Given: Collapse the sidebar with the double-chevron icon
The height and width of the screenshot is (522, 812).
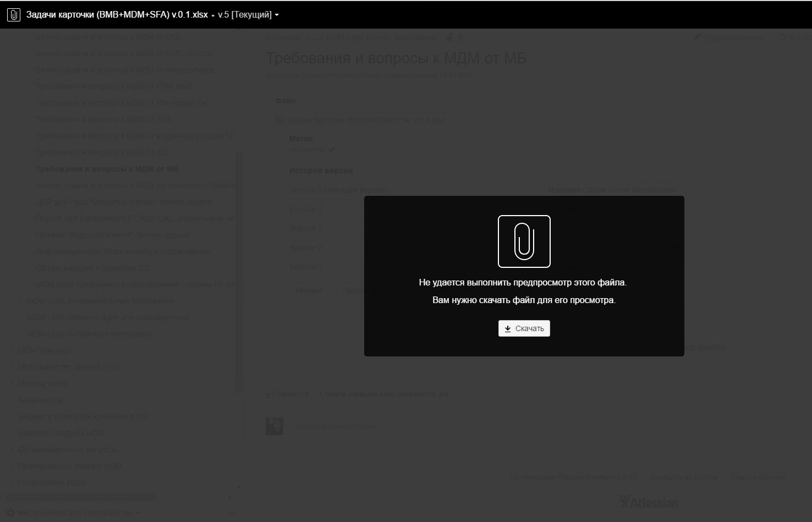Looking at the screenshot, I should (233, 513).
